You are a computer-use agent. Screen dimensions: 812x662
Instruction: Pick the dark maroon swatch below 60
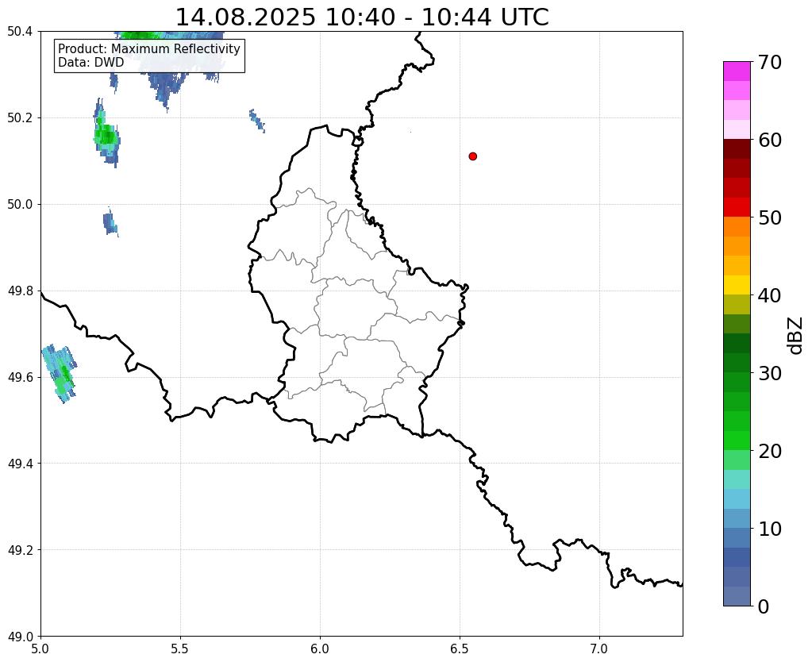click(737, 149)
